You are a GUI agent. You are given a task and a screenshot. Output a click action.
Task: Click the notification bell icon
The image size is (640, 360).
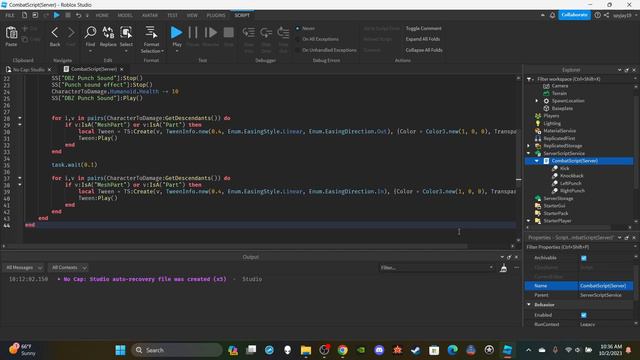point(552,15)
